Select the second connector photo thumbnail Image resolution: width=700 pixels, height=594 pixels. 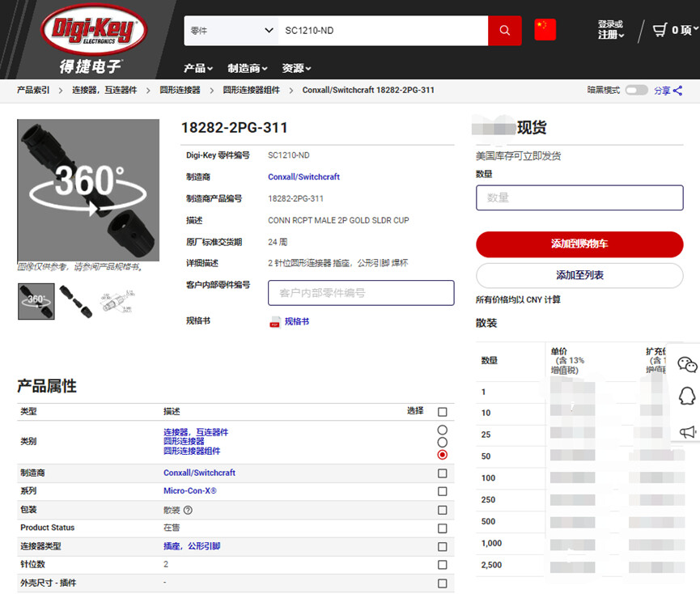coord(75,302)
